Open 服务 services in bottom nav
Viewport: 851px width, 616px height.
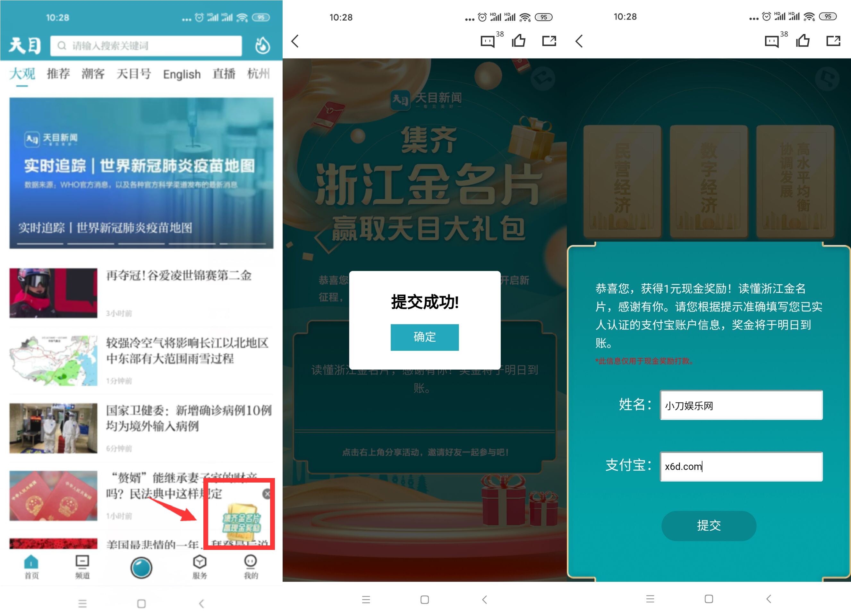[200, 567]
